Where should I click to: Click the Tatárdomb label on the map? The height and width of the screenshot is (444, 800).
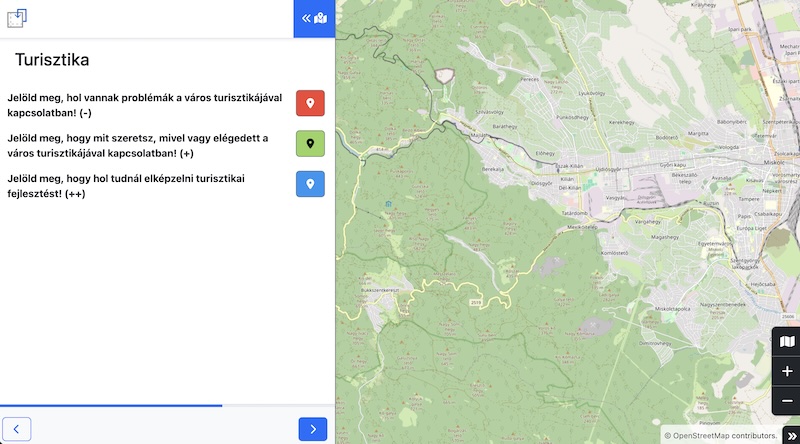[574, 213]
